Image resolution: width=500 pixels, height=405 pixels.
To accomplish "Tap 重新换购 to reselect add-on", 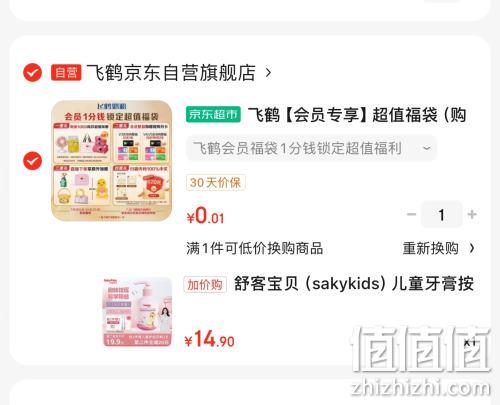I will click(x=431, y=248).
